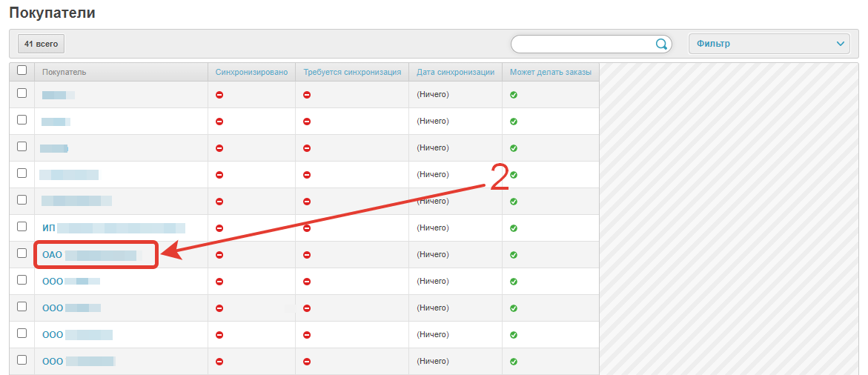Image resolution: width=868 pixels, height=375 pixels.
Task: Open the Фильтр dropdown
Action: 769,44
